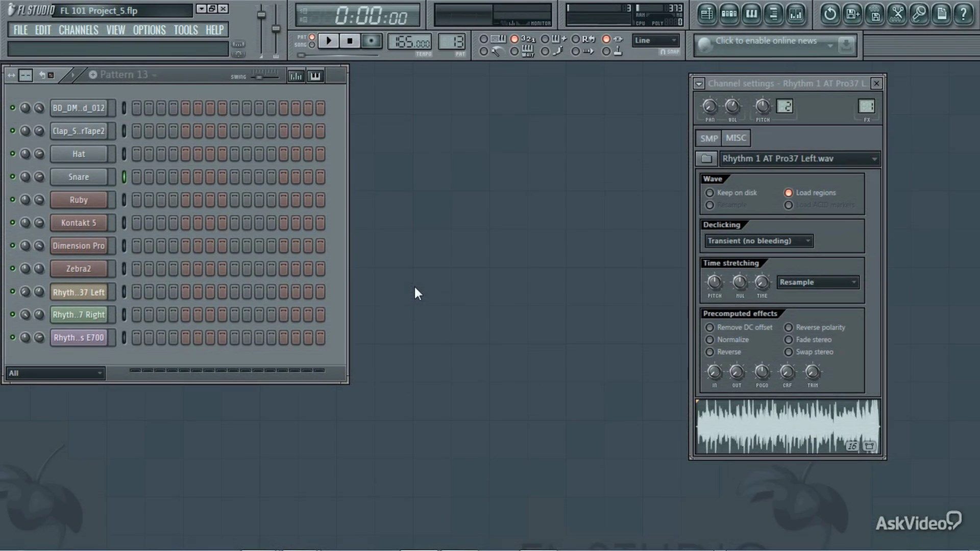
Task: Open the Time stretching method dropdown
Action: (818, 282)
